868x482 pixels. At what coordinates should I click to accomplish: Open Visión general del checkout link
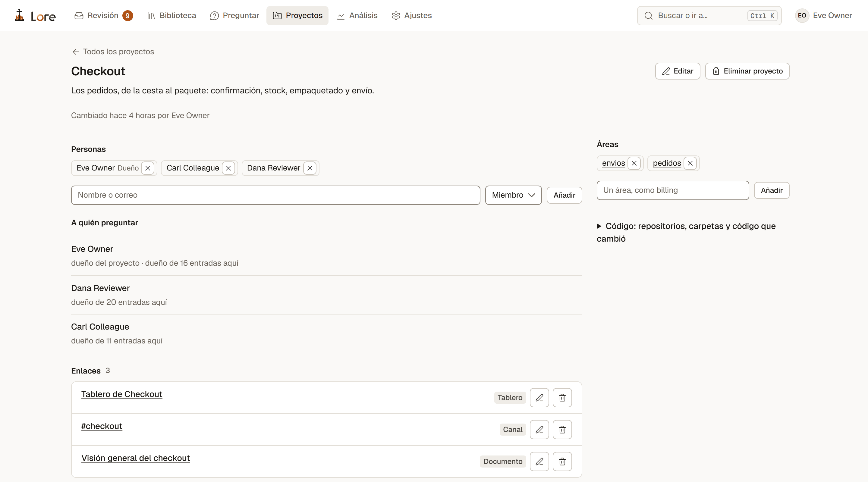click(x=135, y=458)
